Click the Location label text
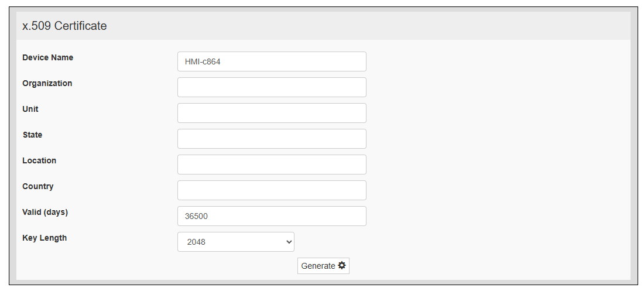This screenshot has height=291, width=644. pos(39,160)
